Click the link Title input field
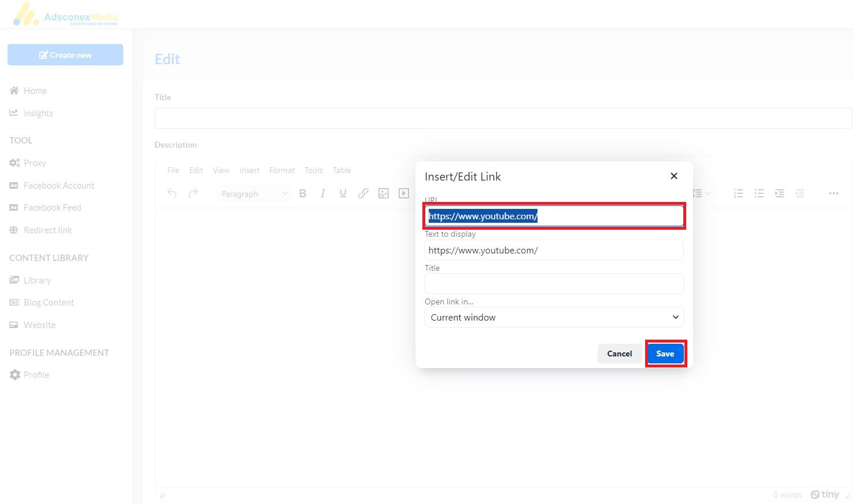The image size is (854, 504). 554,284
